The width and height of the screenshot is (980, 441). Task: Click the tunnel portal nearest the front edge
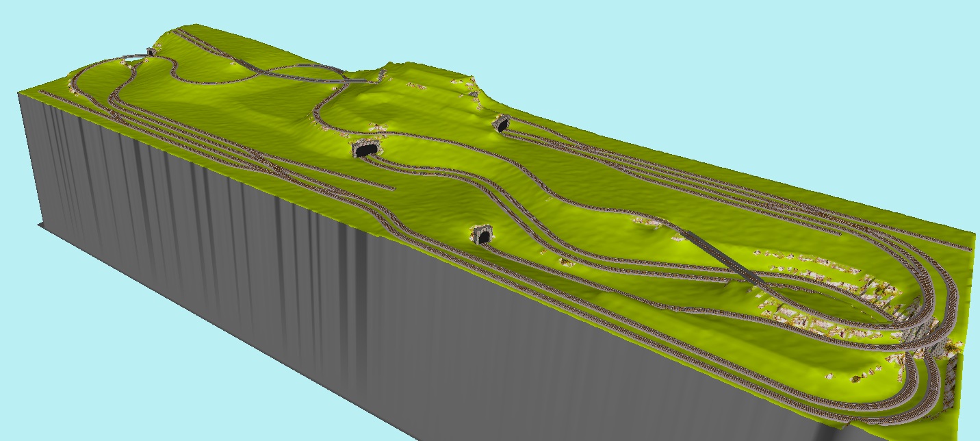pos(483,235)
